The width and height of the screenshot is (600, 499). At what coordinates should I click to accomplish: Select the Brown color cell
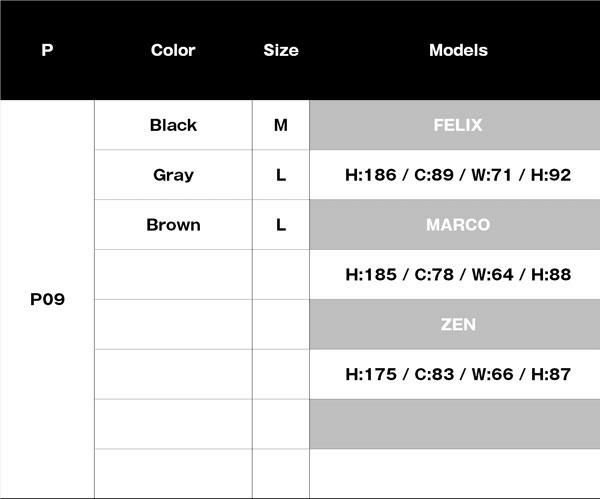tap(173, 225)
